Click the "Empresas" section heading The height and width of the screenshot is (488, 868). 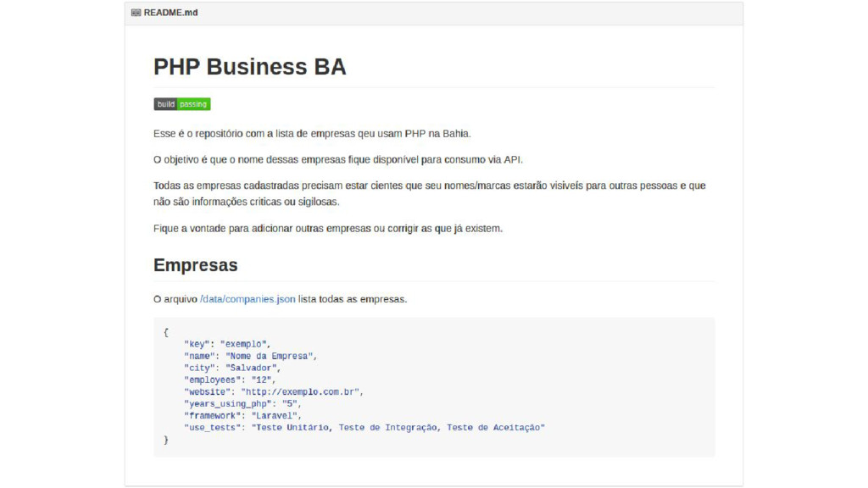[196, 265]
